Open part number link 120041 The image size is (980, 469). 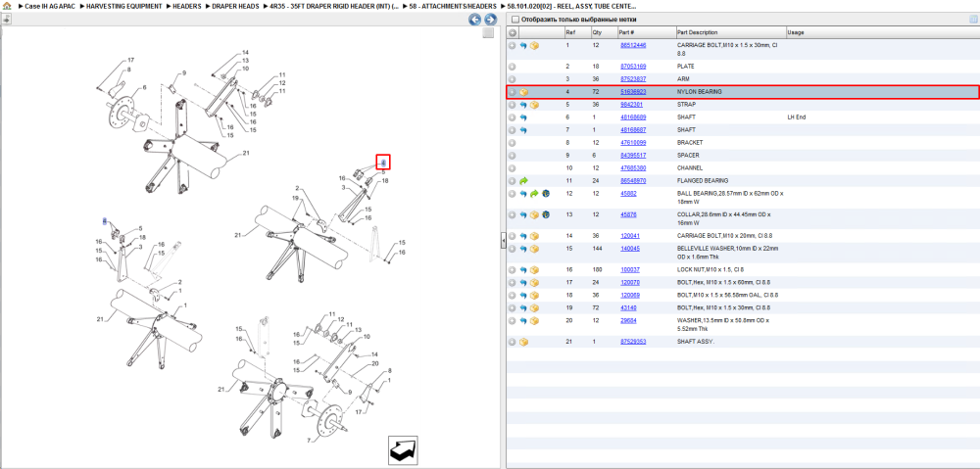[629, 236]
